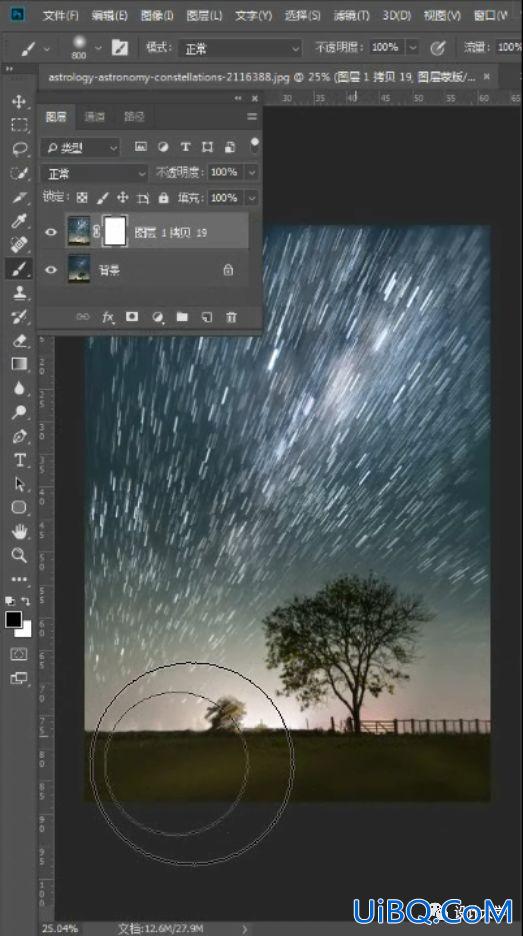The height and width of the screenshot is (936, 523).
Task: Select the Zoom tool
Action: coord(19,555)
